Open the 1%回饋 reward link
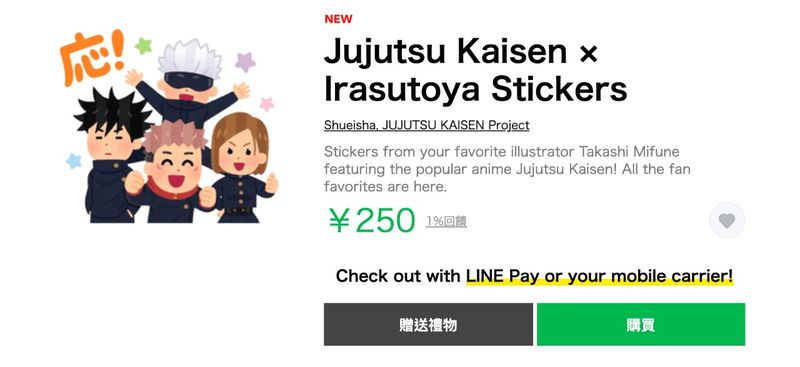800x367 pixels. 446,222
